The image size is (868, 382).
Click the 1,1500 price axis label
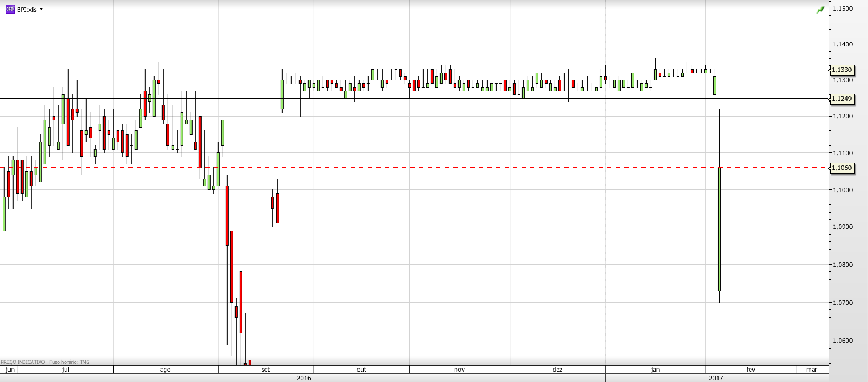(x=843, y=9)
